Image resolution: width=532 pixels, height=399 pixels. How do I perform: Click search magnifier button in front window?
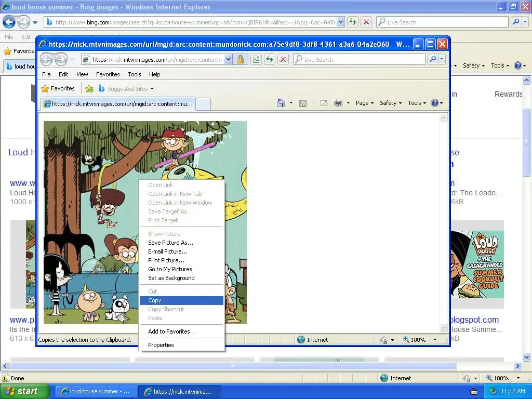pos(433,59)
